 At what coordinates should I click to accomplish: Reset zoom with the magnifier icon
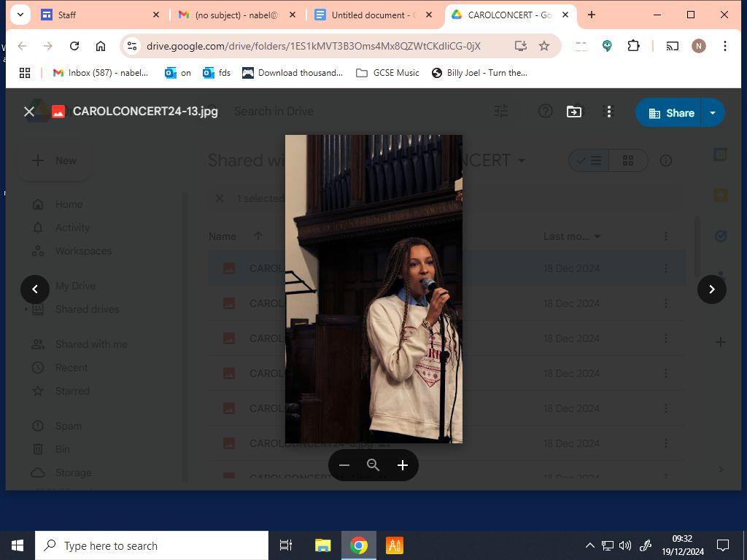coord(373,465)
